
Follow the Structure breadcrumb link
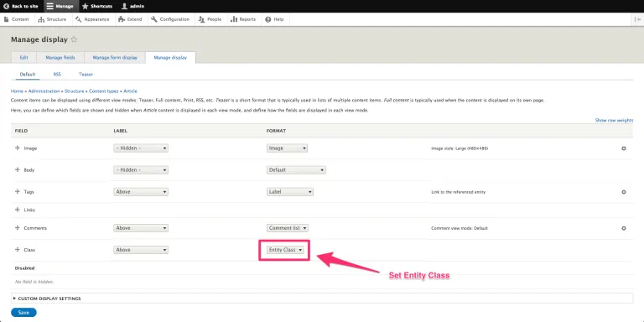click(x=75, y=91)
